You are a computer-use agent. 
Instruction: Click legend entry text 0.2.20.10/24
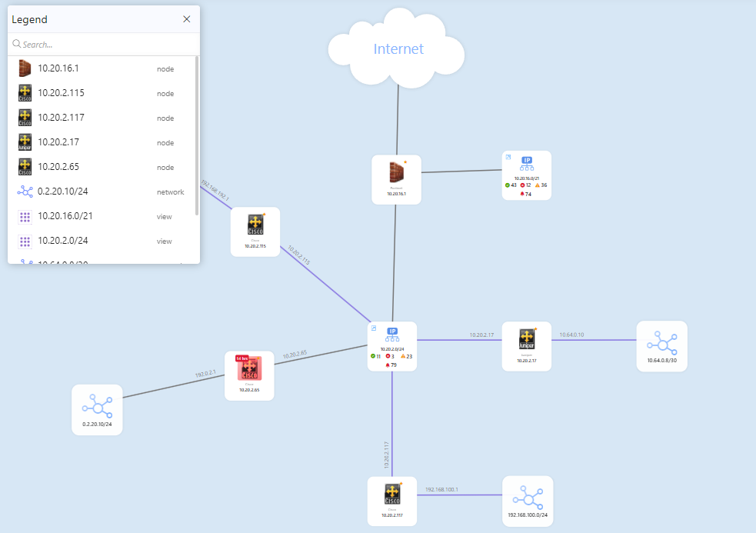[62, 192]
